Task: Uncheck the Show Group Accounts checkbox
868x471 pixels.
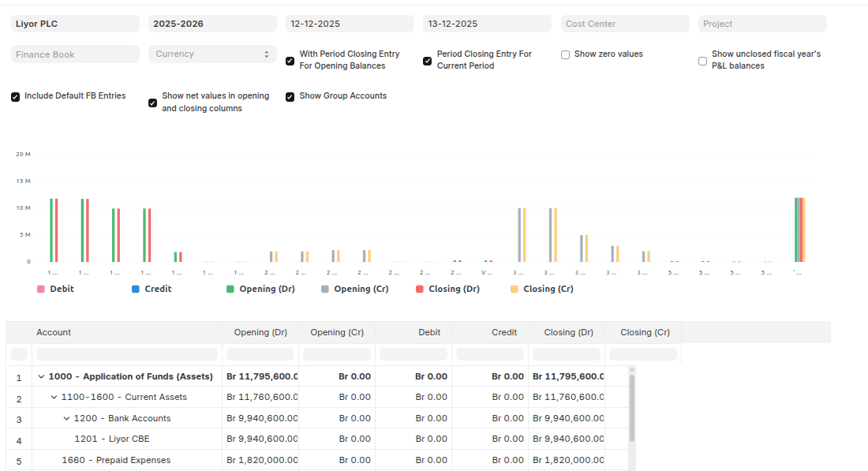Action: pos(290,97)
